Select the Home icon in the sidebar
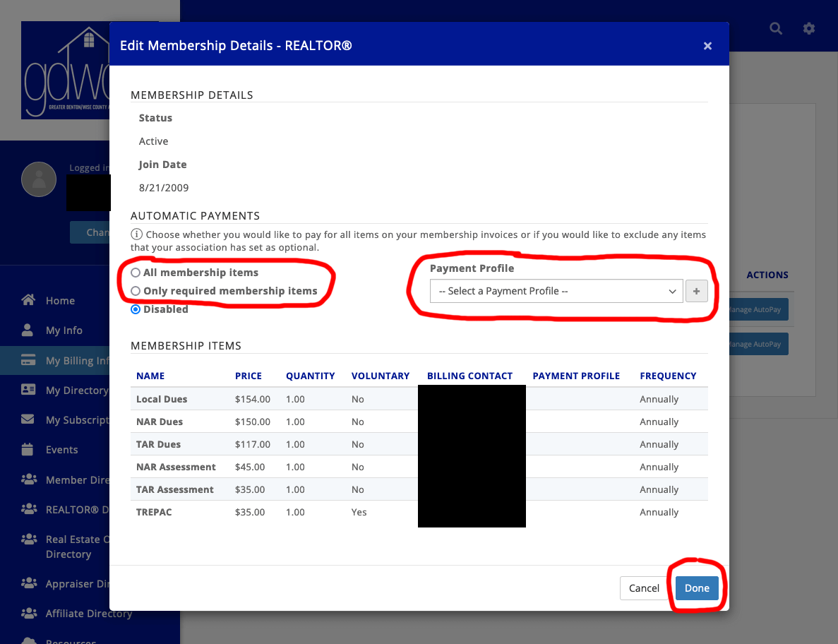Image resolution: width=838 pixels, height=644 pixels. (x=29, y=300)
